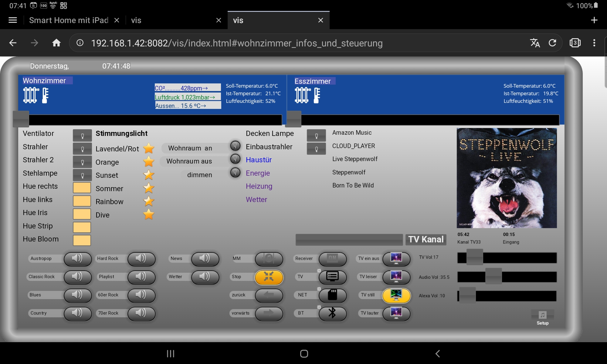This screenshot has height=364, width=607.
Task: Toggle the Ventilator switch
Action: 82,136
